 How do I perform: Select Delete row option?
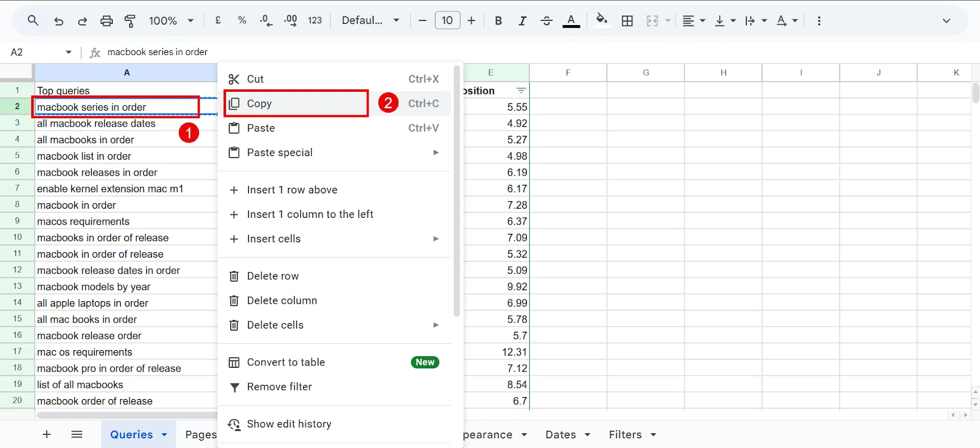click(x=334, y=276)
